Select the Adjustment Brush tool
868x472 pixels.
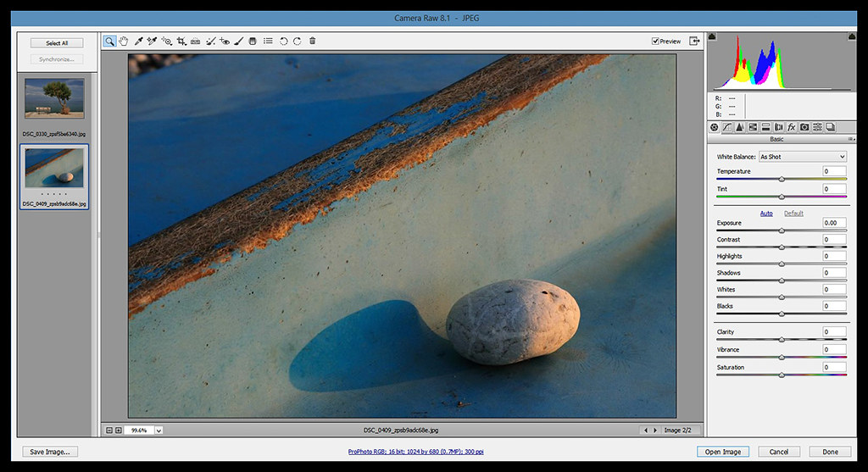tap(239, 41)
